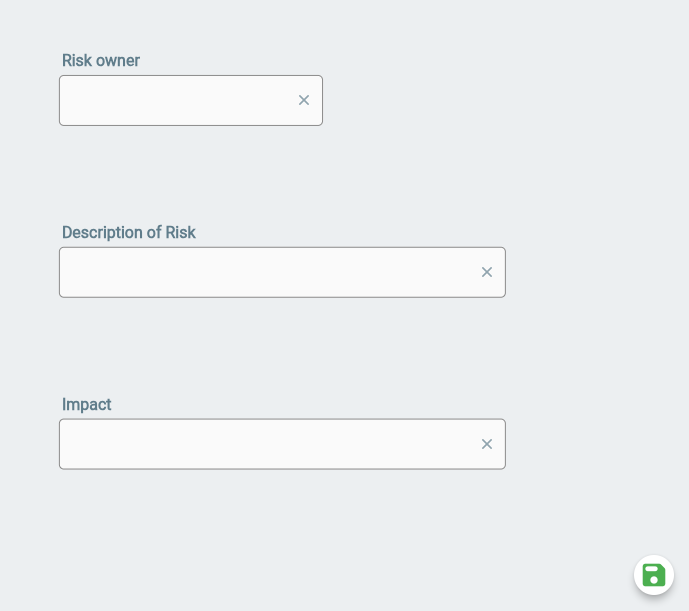The image size is (689, 611).
Task: Click the Description of Risk label
Action: 129,233
